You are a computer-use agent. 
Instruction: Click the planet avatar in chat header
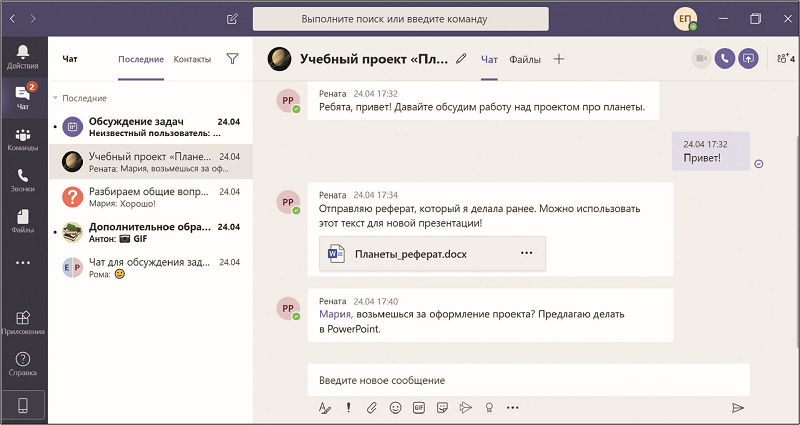pos(280,59)
